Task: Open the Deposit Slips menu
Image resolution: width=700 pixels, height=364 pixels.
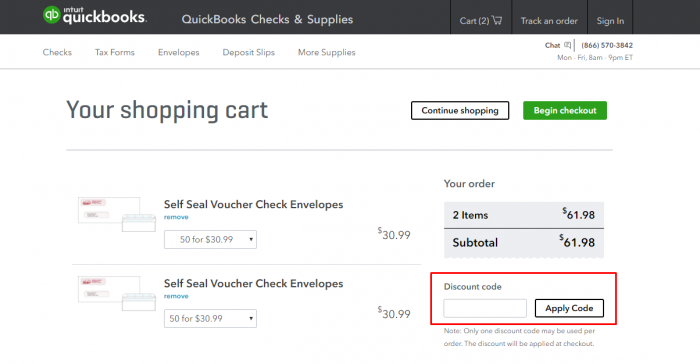Action: coord(249,52)
